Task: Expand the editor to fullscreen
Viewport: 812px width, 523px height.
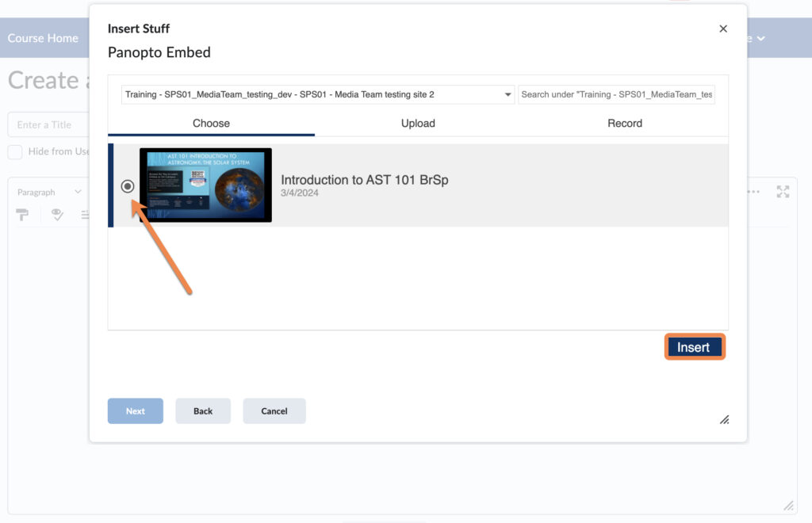Action: 783,191
